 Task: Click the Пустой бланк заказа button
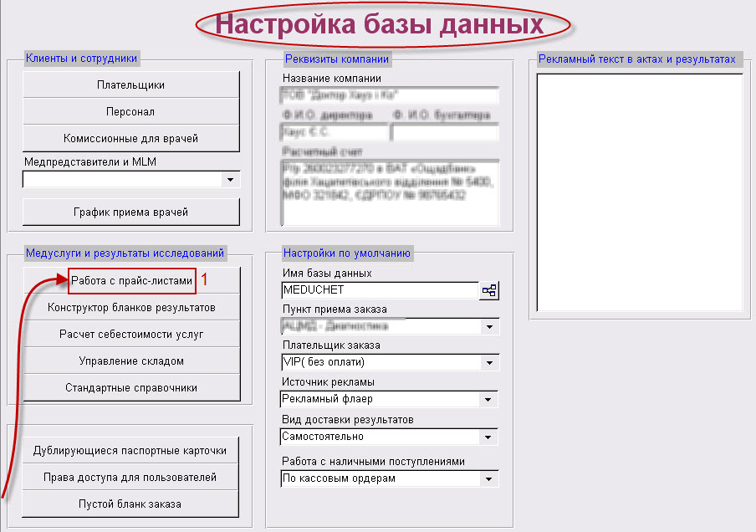(x=130, y=504)
